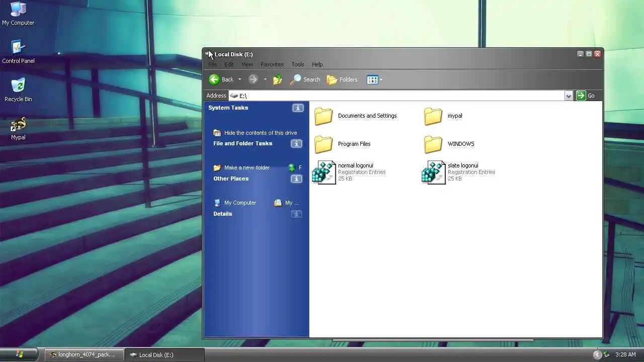Collapse the File and Folder Tasks panel
Image resolution: width=644 pixels, height=362 pixels.
(297, 144)
